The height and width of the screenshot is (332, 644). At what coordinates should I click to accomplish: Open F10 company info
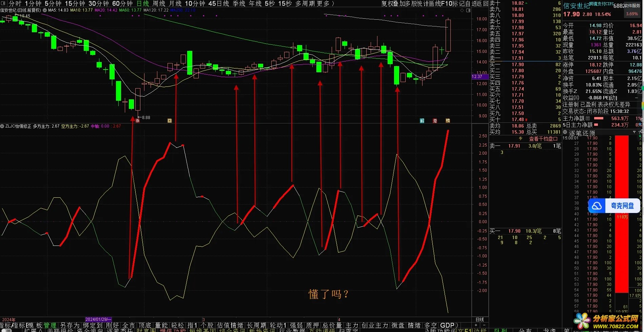click(447, 3)
